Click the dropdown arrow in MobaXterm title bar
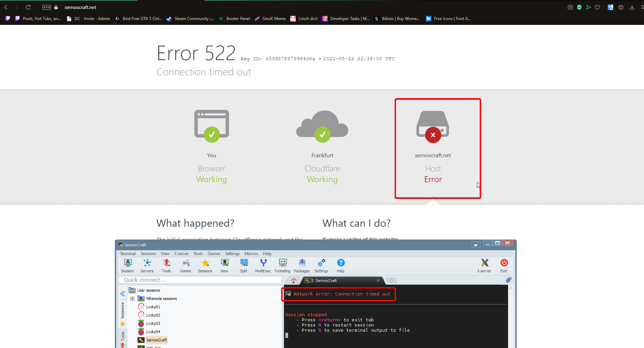 tap(476, 245)
